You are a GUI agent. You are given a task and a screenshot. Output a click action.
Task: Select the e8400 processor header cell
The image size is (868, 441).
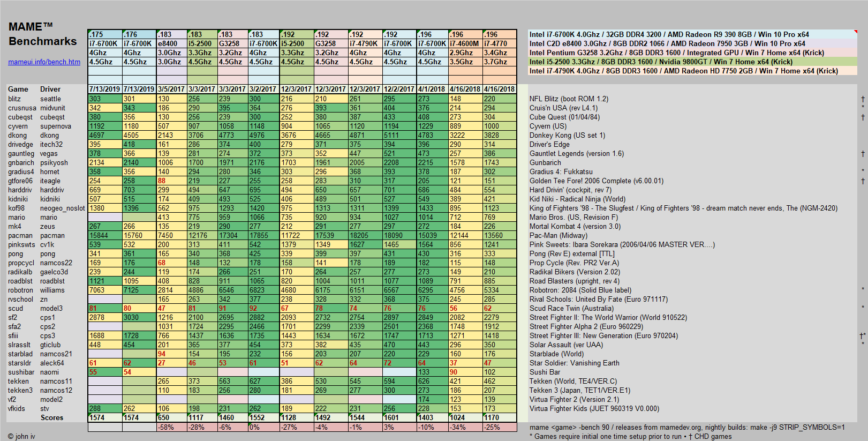coord(171,43)
